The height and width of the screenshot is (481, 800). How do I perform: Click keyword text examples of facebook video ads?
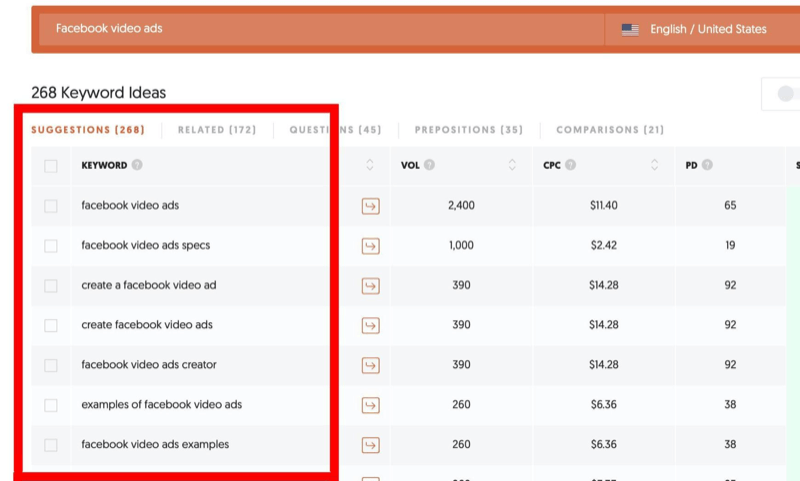161,404
